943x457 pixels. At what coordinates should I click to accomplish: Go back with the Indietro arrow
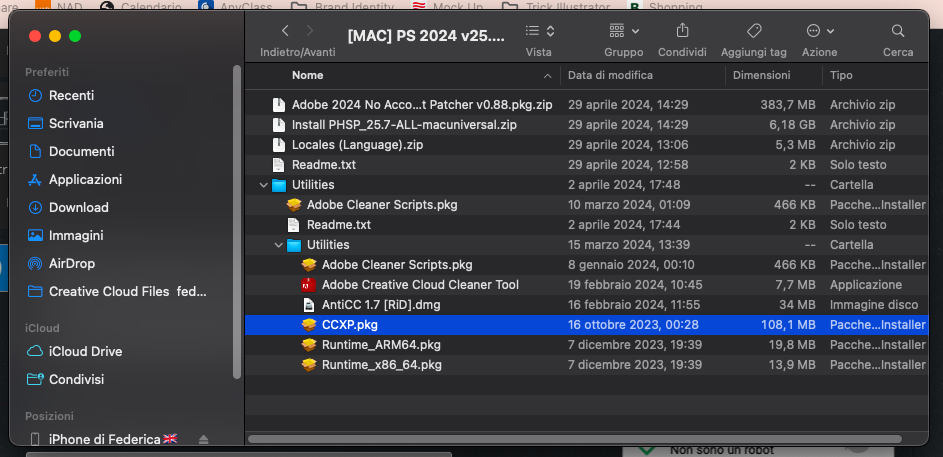[285, 31]
